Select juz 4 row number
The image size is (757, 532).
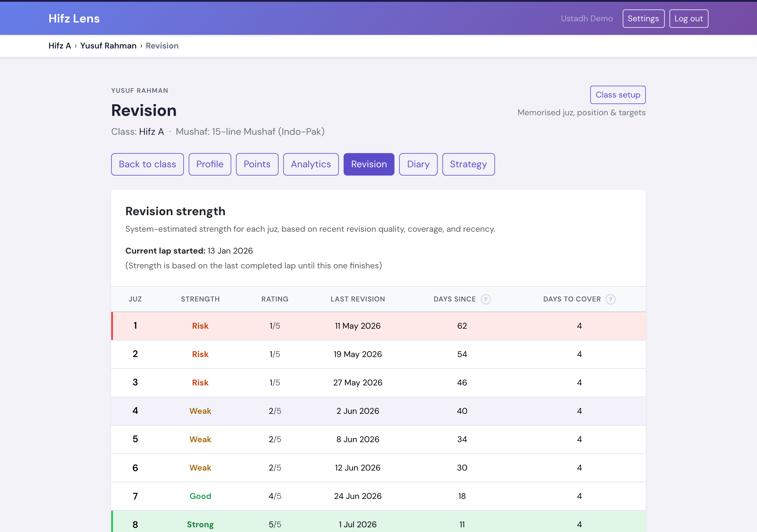135,411
